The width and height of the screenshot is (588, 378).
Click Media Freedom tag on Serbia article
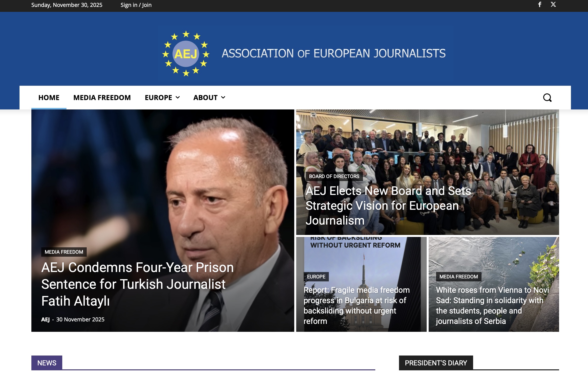(x=459, y=277)
